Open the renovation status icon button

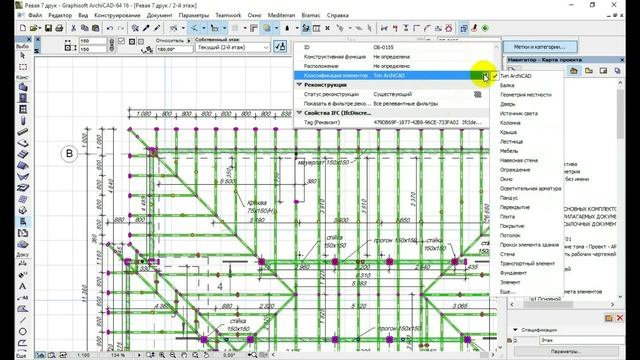tap(478, 94)
